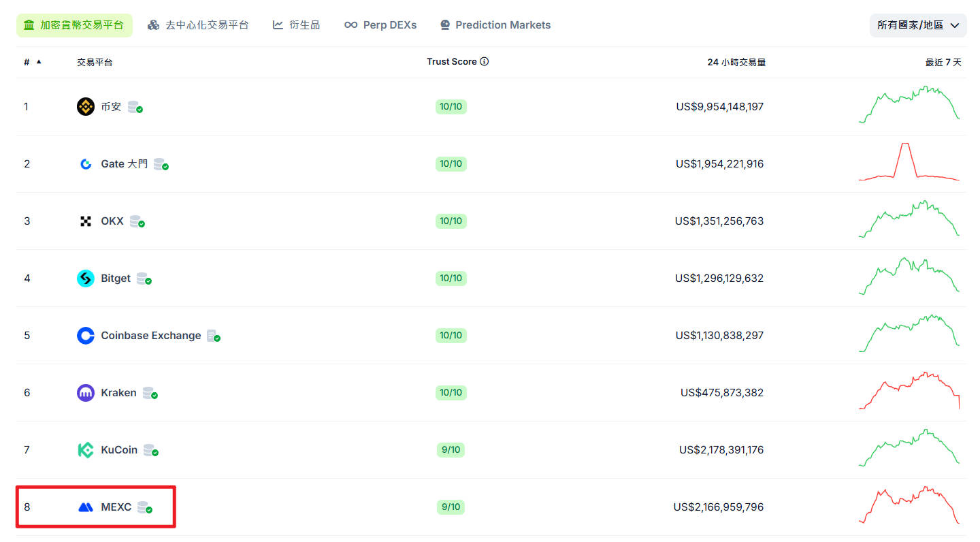Sort by the # rank column arrow

tap(39, 62)
